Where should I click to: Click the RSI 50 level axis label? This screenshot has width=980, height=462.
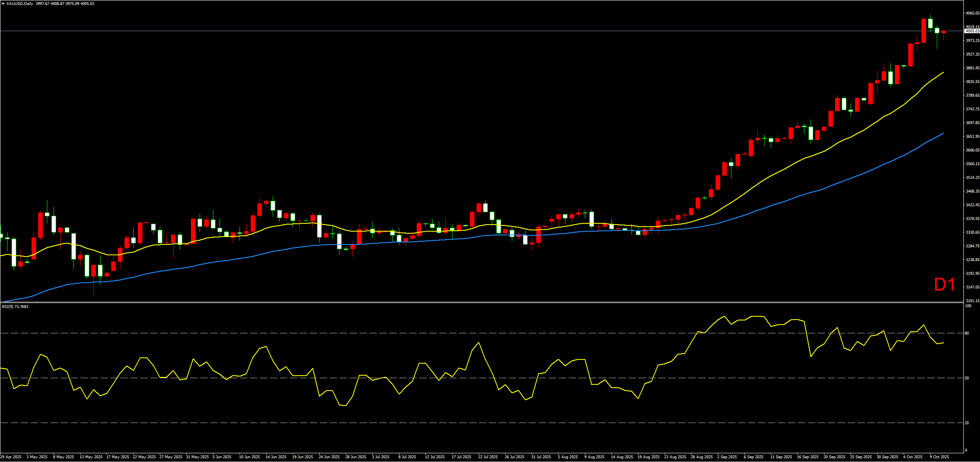pyautogui.click(x=967, y=378)
